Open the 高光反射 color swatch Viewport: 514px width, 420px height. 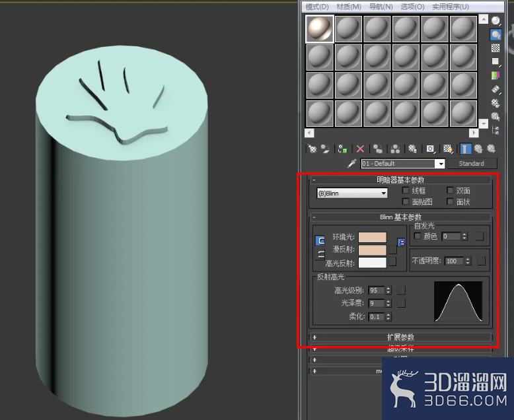click(373, 263)
